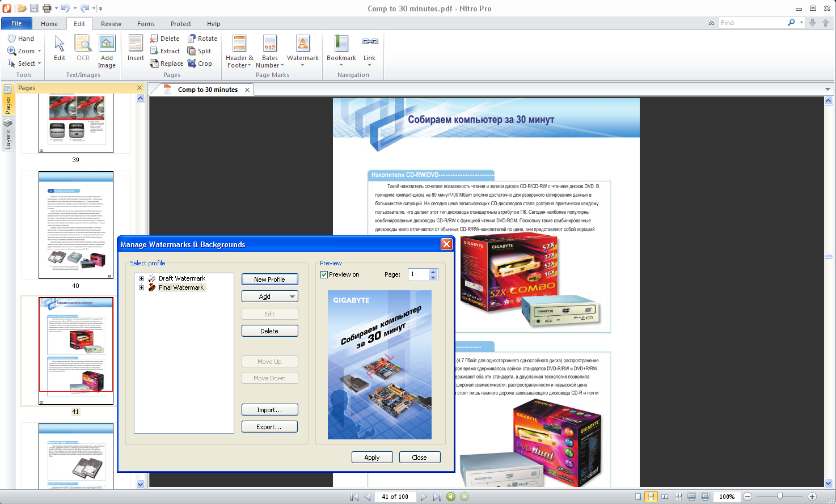The height and width of the screenshot is (504, 836).
Task: Click the 100% zoom level box
Action: [727, 497]
